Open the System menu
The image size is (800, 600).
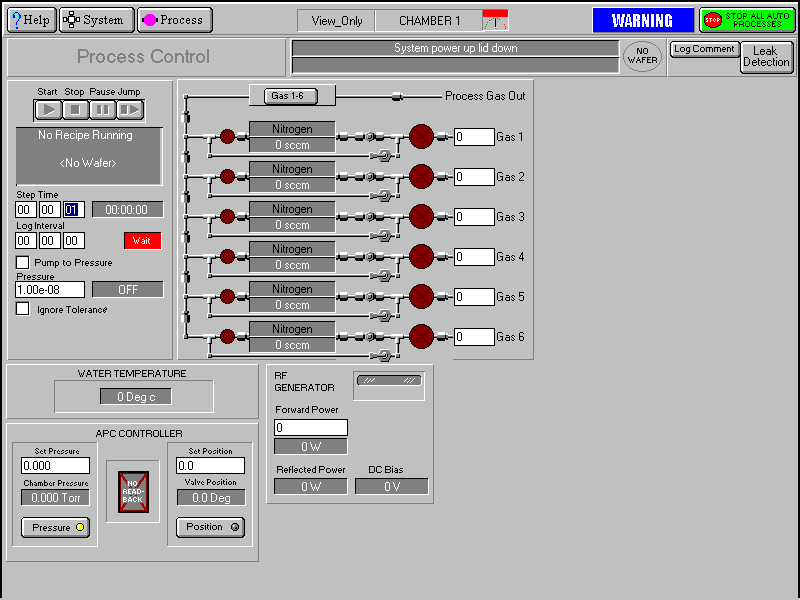click(x=97, y=19)
